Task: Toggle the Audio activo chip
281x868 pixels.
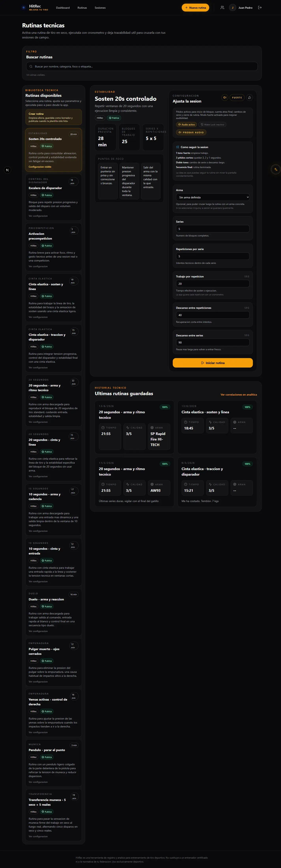Action: click(186, 124)
